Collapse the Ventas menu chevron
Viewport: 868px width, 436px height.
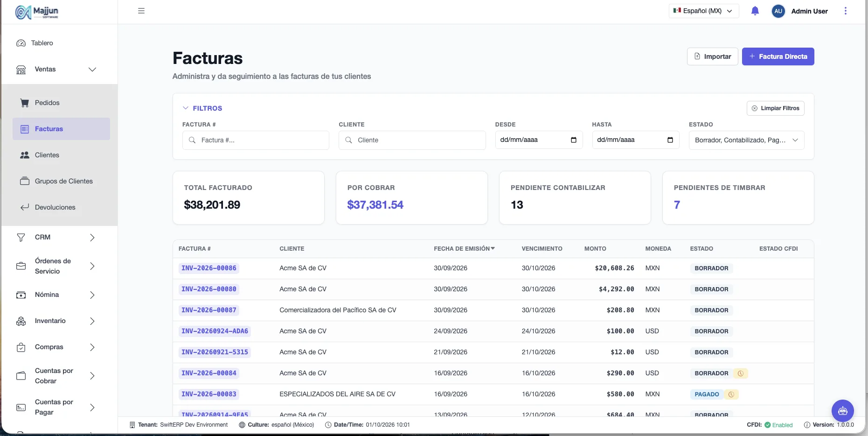coord(92,70)
